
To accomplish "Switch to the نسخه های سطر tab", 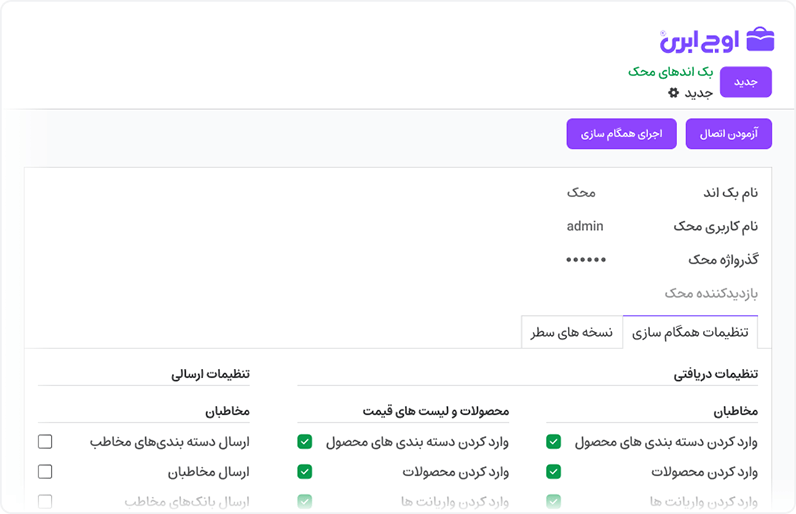I will coord(571,332).
